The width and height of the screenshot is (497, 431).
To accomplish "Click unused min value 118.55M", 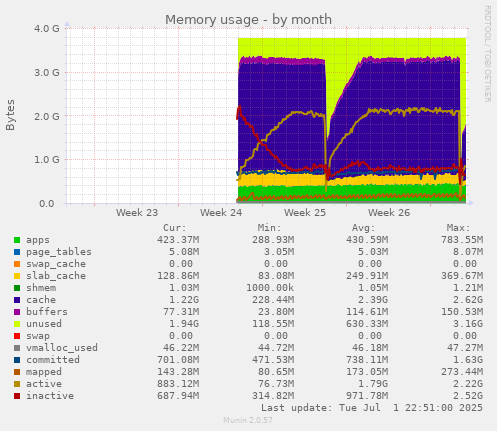I will [x=273, y=324].
